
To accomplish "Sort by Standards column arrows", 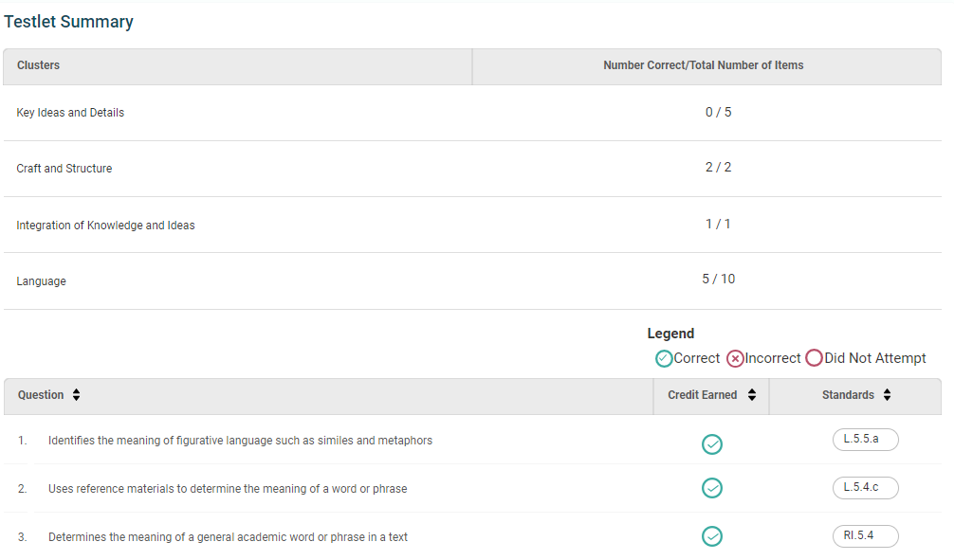I will click(x=887, y=394).
